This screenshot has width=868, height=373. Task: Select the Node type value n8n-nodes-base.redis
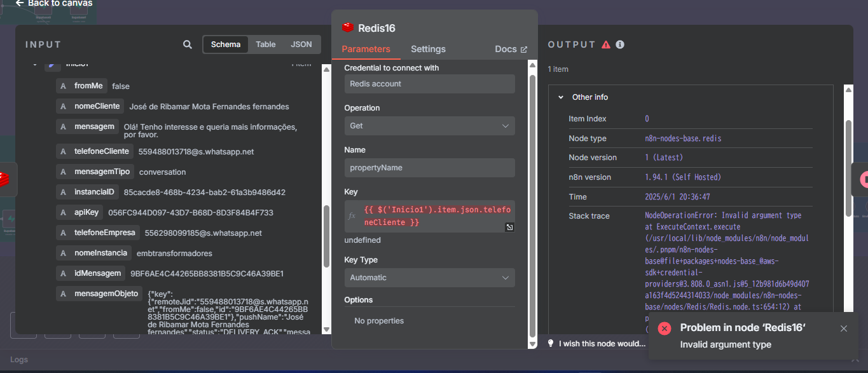point(683,139)
